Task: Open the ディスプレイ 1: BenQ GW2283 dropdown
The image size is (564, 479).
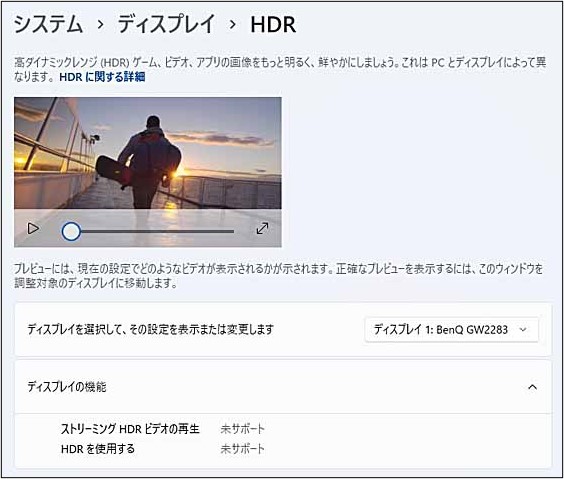Action: (451, 329)
